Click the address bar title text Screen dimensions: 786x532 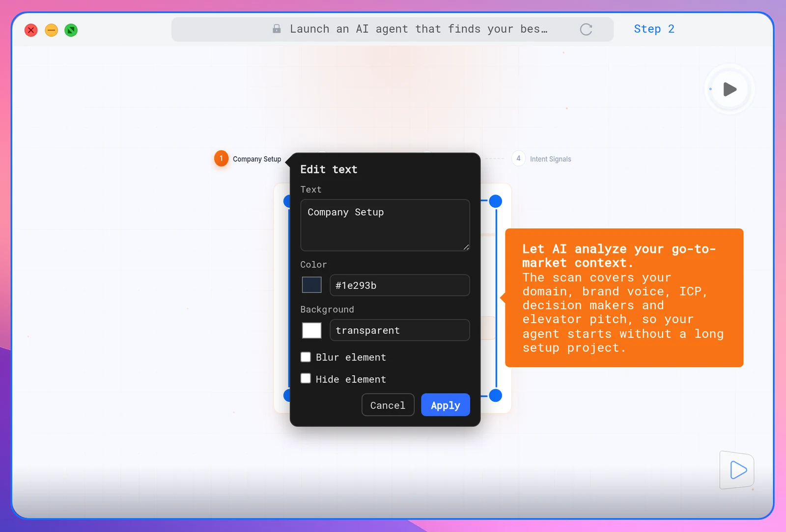coord(419,29)
